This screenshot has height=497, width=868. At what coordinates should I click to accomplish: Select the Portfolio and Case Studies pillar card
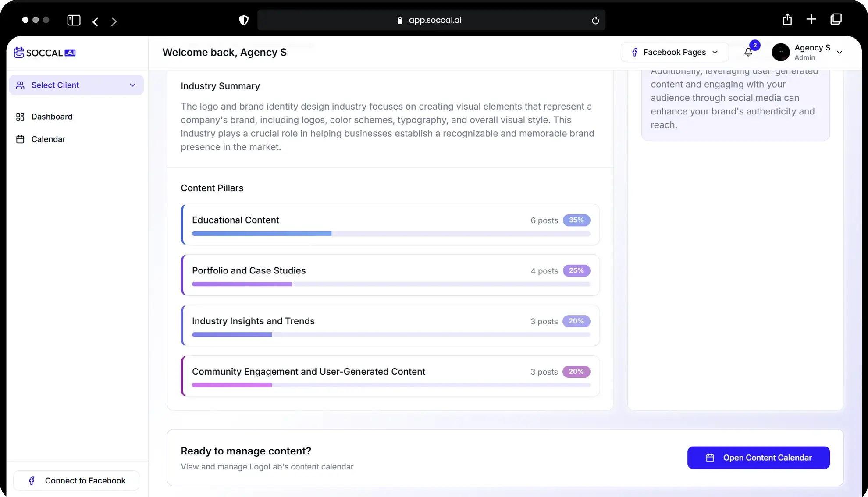pyautogui.click(x=390, y=275)
